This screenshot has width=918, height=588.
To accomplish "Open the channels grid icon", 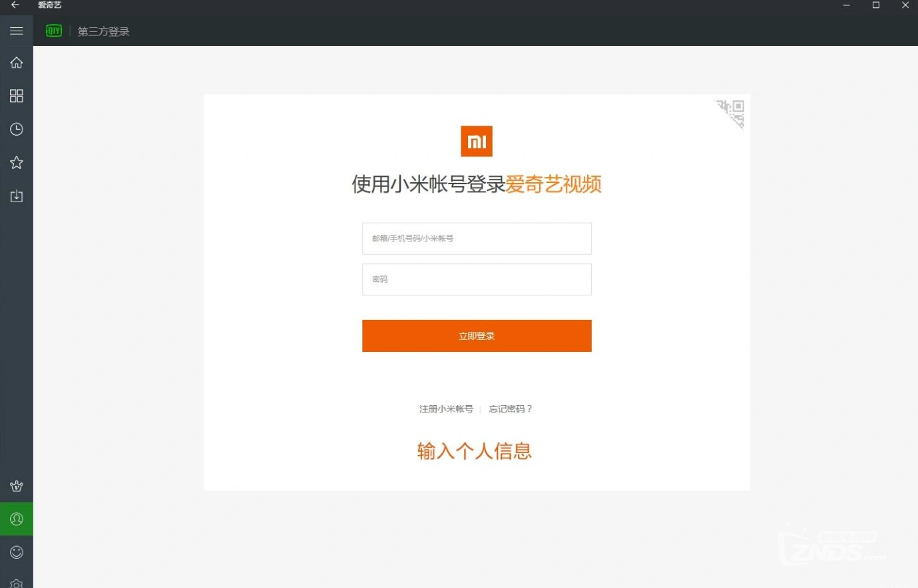I will (17, 96).
